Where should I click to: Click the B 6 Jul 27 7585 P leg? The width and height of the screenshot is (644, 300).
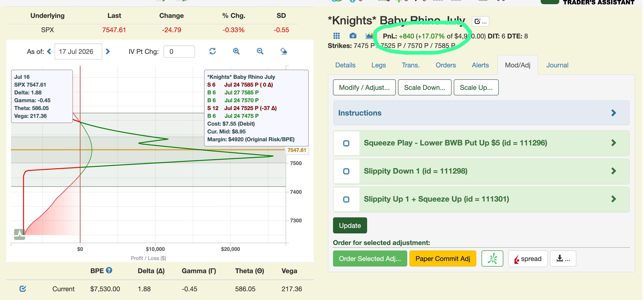(233, 93)
